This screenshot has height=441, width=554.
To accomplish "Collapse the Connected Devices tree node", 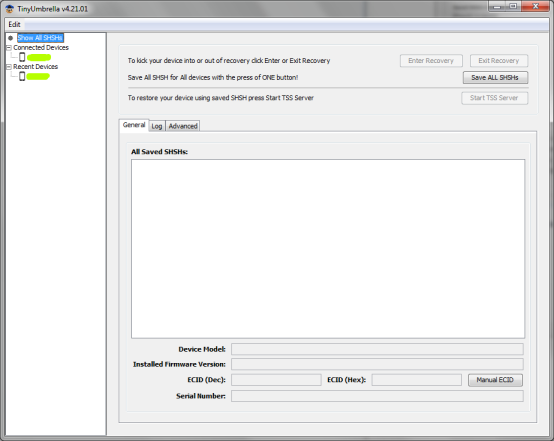I will 9,48.
